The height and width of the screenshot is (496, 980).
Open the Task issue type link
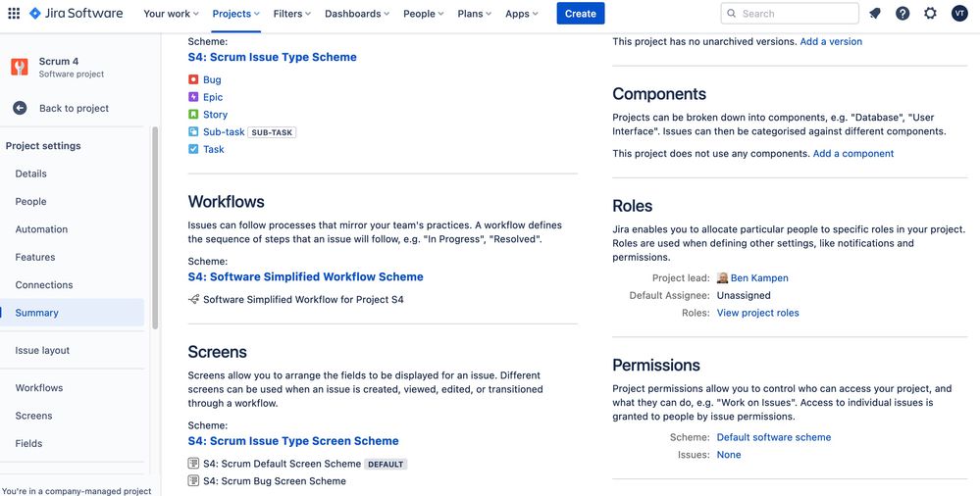(x=213, y=149)
